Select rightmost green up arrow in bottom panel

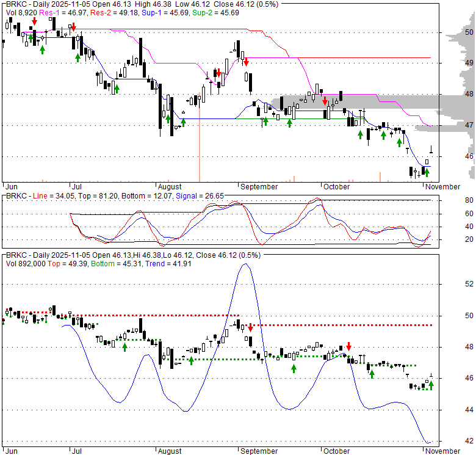tap(431, 385)
